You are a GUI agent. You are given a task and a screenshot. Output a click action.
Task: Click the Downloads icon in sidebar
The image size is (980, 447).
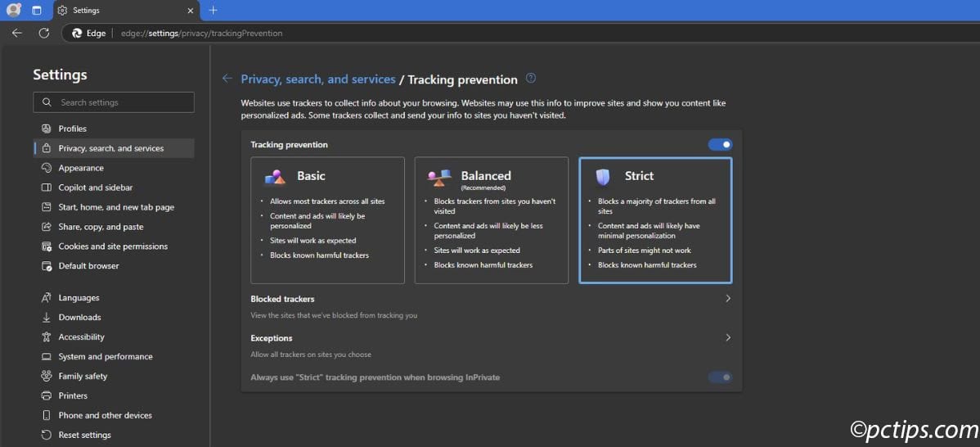[x=47, y=318]
